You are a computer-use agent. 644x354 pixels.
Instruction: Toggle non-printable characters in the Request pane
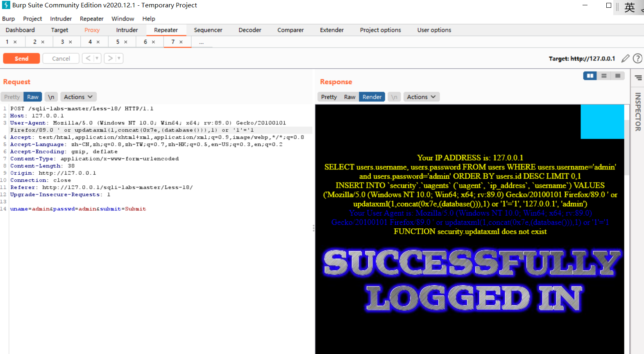click(x=51, y=97)
